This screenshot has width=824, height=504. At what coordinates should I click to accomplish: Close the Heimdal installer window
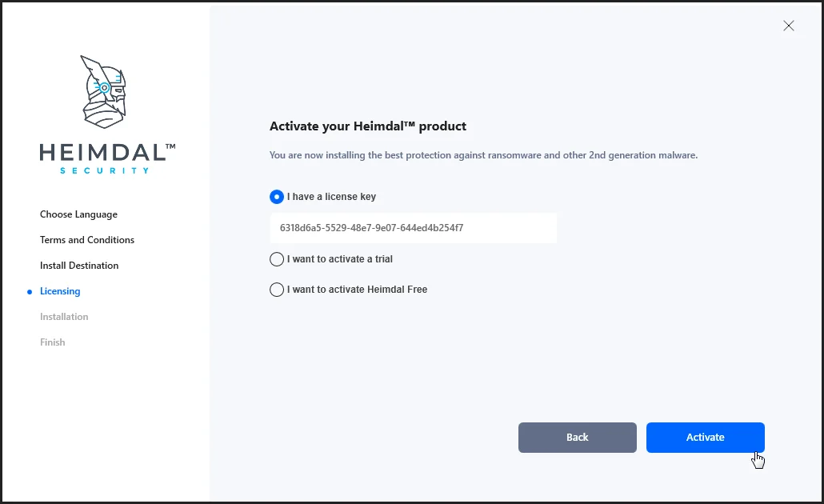[x=788, y=26]
